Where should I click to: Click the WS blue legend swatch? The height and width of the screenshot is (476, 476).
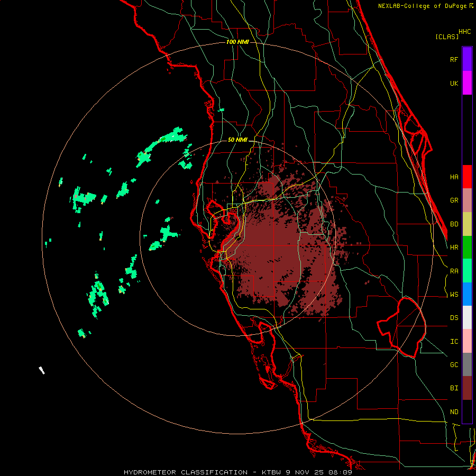tap(467, 294)
